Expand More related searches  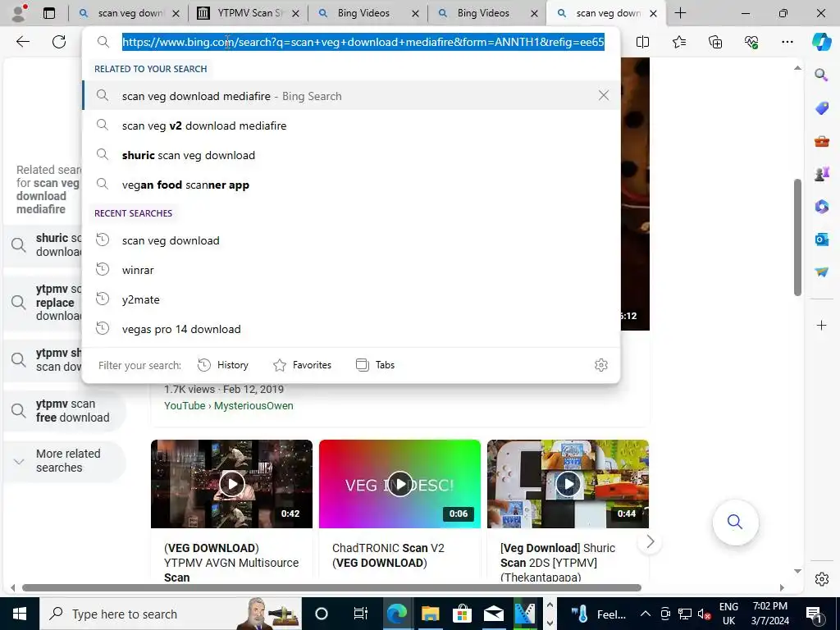tap(64, 461)
